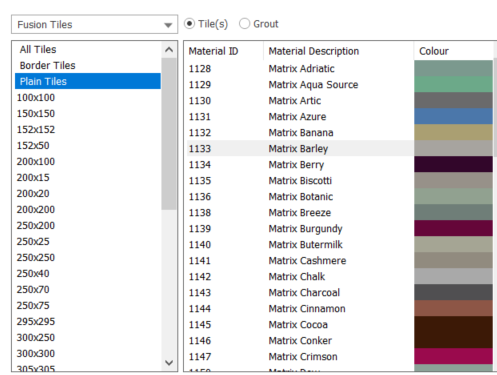Choose the 100x100 tile size
The width and height of the screenshot is (497, 375).
click(88, 97)
